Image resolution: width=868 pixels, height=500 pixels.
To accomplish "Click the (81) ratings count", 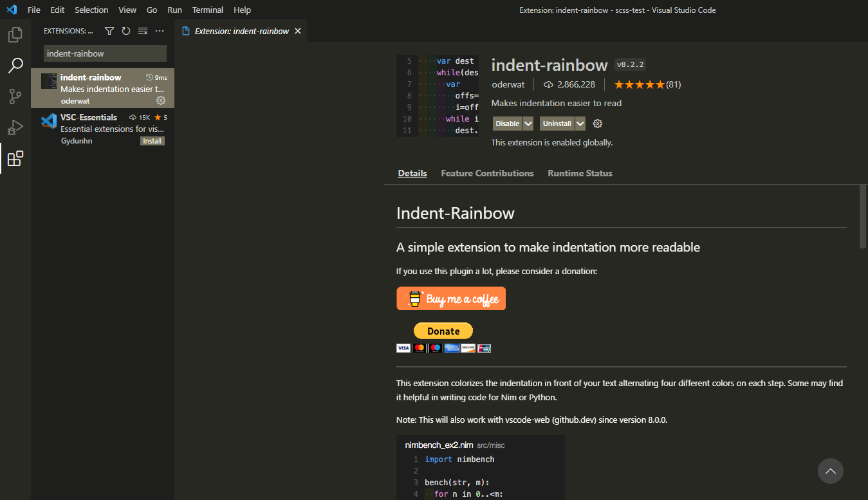I will [x=673, y=84].
